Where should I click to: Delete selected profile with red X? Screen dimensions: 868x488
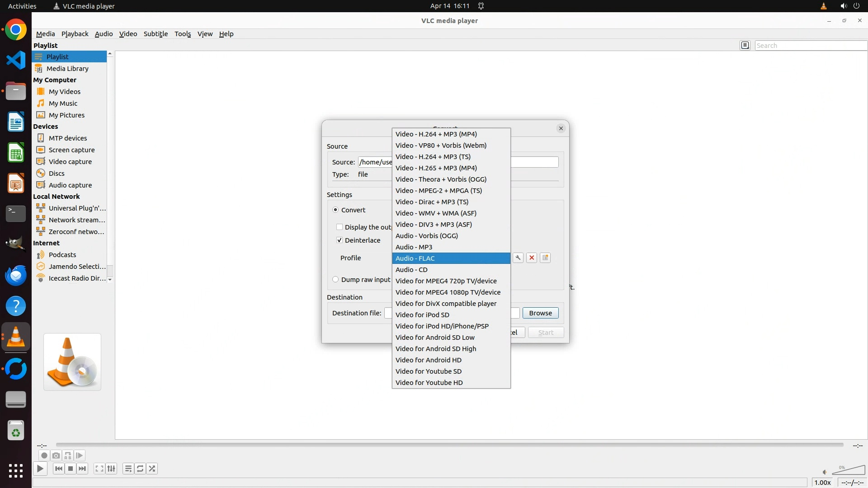pos(532,258)
